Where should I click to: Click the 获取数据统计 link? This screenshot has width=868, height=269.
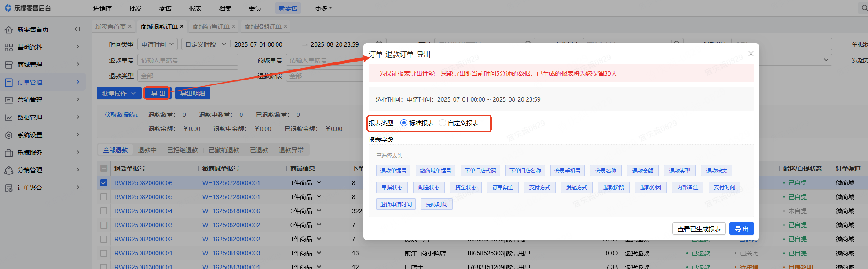coord(122,115)
